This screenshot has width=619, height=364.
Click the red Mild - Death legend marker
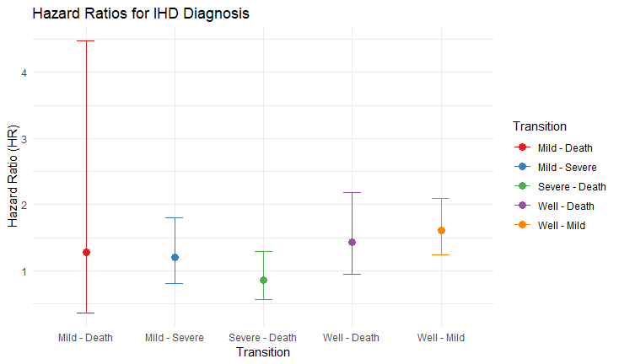(x=523, y=147)
